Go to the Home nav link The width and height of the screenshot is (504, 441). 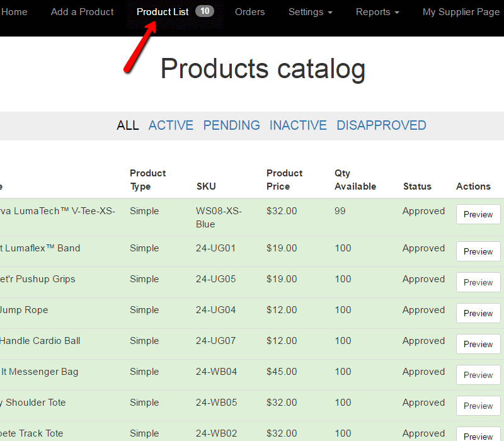click(x=14, y=12)
